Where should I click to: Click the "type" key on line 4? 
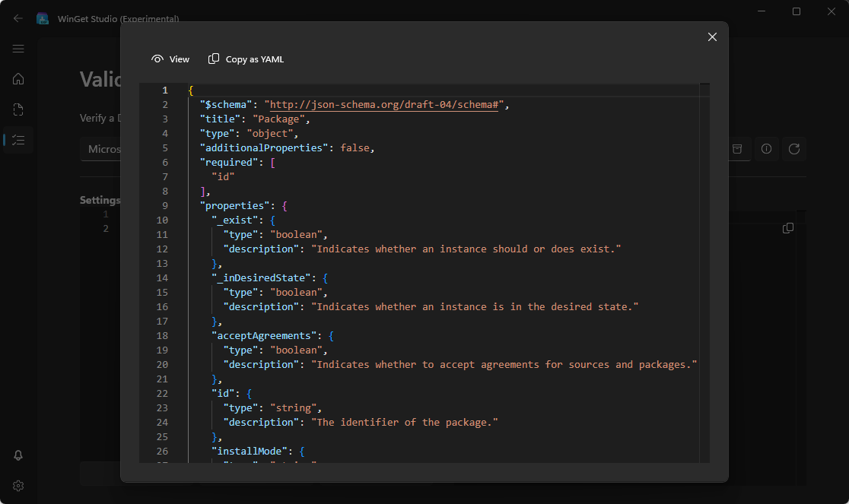click(x=217, y=134)
